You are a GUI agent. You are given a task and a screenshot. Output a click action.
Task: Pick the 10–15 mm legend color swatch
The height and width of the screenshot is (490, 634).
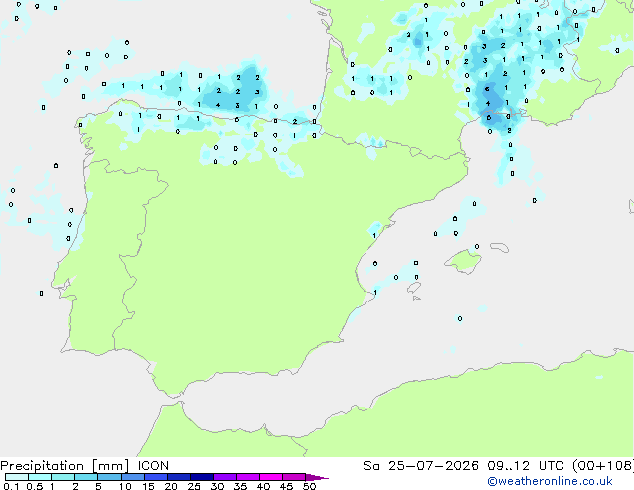[133, 477]
